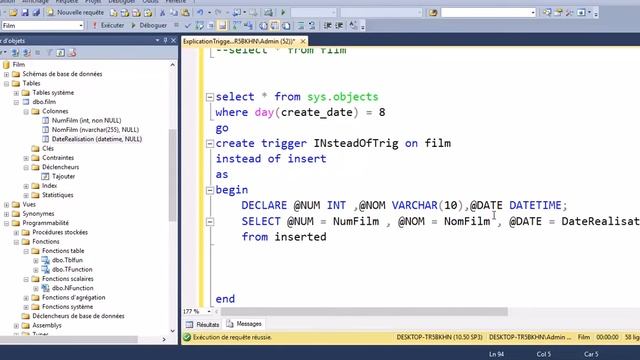
Task: Collapse the 'SELECT @NUM' statement block
Action: [210, 222]
